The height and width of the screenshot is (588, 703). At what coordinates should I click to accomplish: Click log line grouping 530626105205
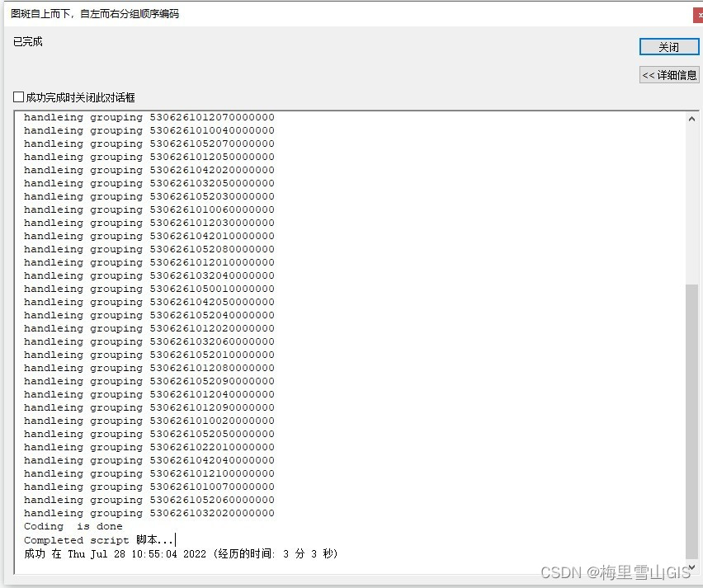pos(149,434)
